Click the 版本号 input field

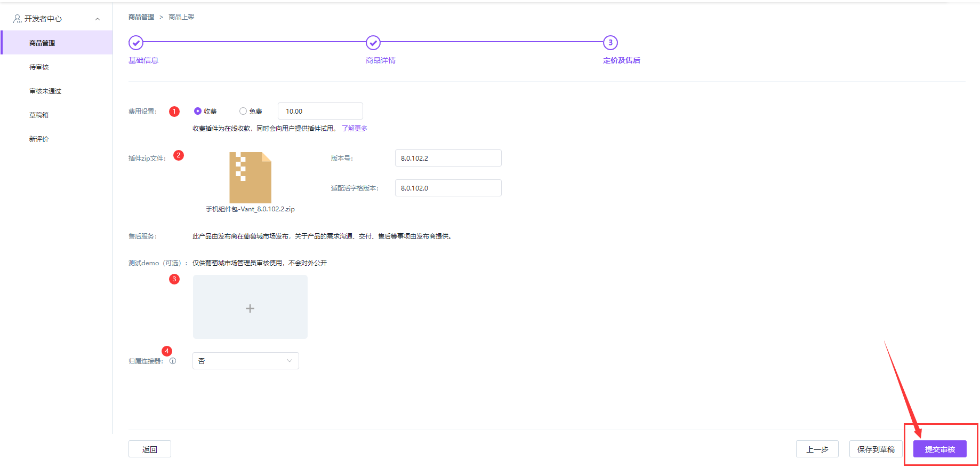tap(448, 158)
